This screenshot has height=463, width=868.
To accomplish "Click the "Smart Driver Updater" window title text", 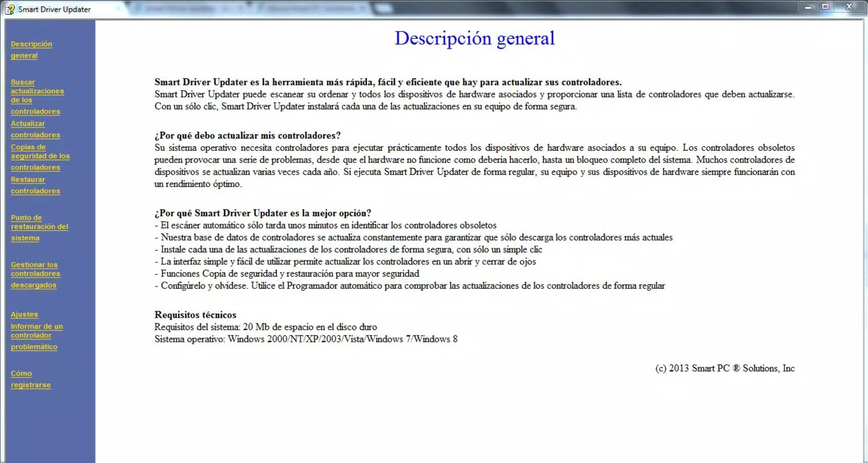I will [x=54, y=9].
